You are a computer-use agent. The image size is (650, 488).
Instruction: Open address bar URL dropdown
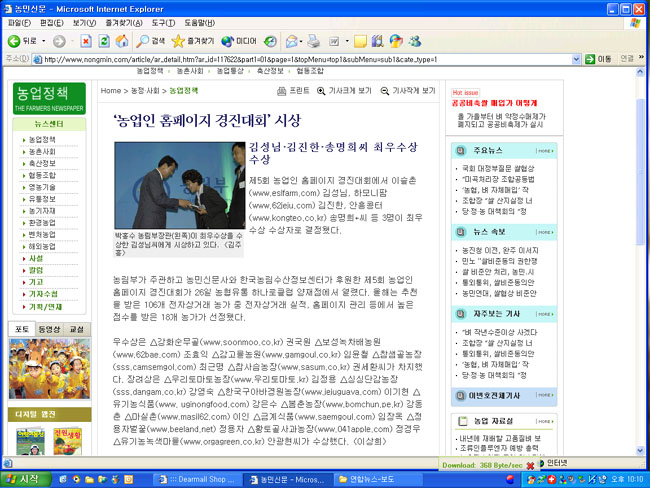pyautogui.click(x=576, y=60)
